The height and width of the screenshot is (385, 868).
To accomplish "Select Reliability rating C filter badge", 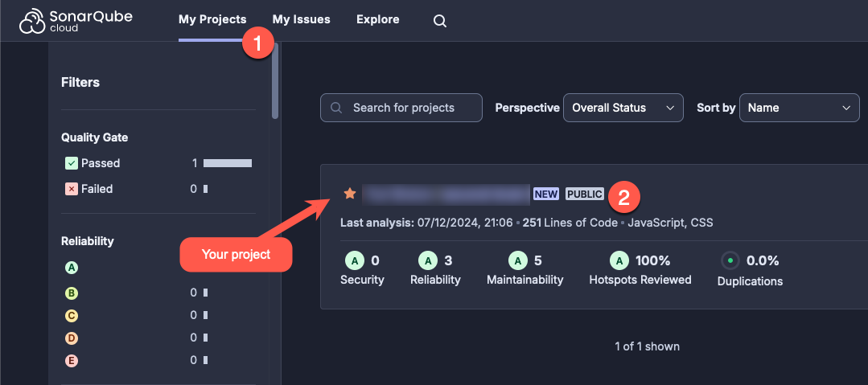I will (71, 316).
